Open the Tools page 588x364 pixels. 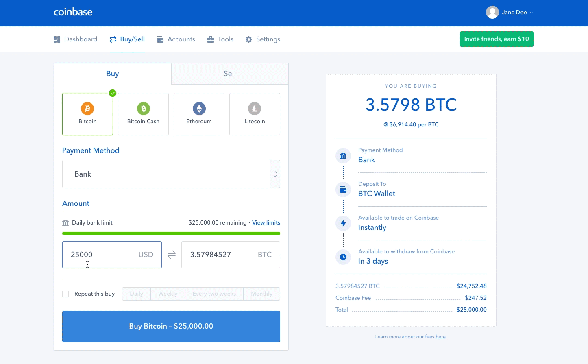(x=220, y=39)
